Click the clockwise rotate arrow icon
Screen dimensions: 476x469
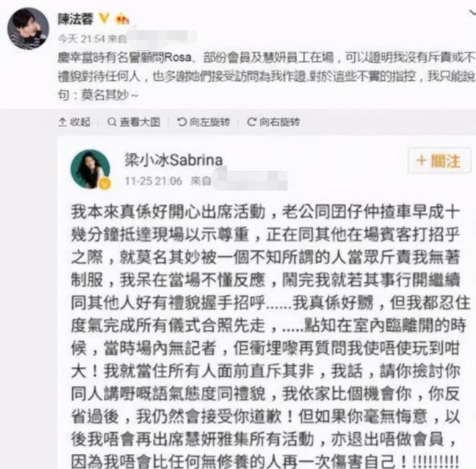(x=252, y=122)
